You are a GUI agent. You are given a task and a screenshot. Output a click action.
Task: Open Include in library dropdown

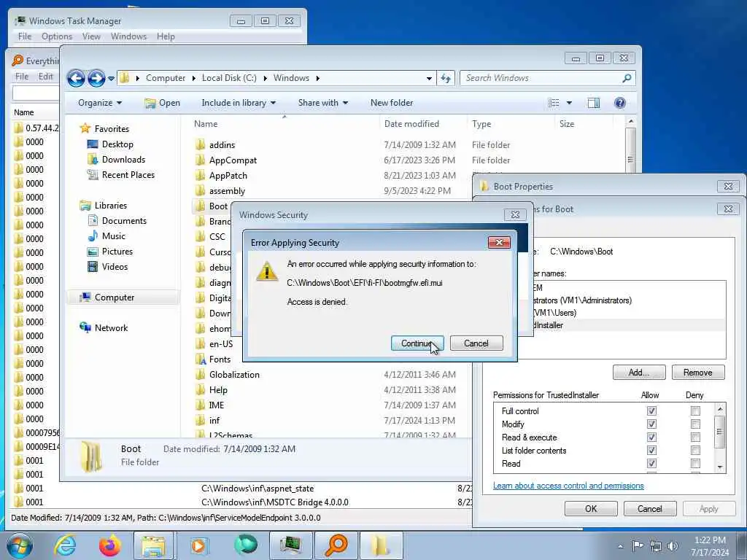(x=239, y=103)
